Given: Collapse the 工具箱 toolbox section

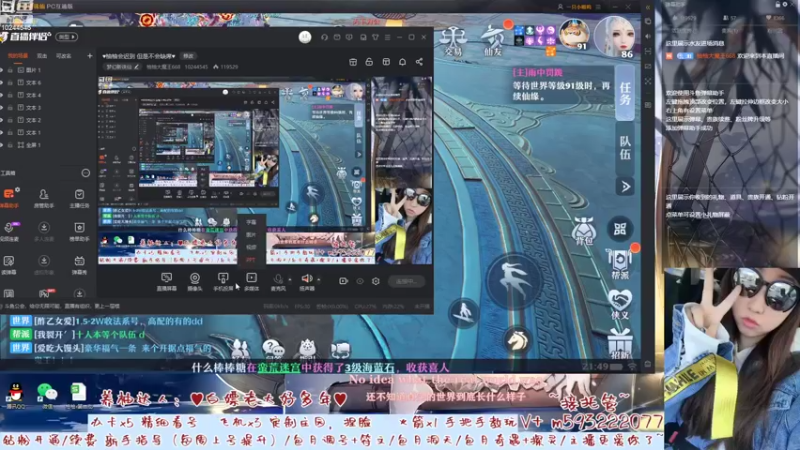Looking at the screenshot, I should point(86,173).
